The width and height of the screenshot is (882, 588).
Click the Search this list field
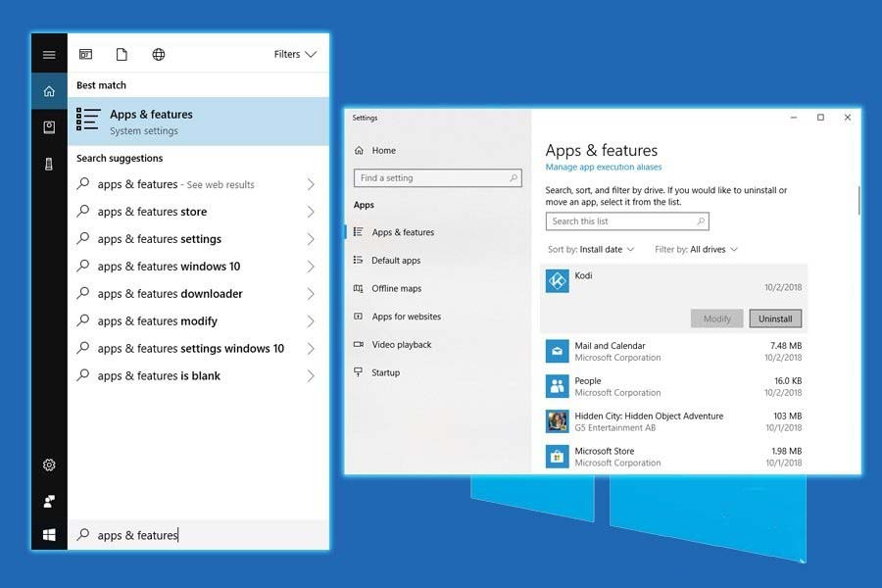point(627,221)
